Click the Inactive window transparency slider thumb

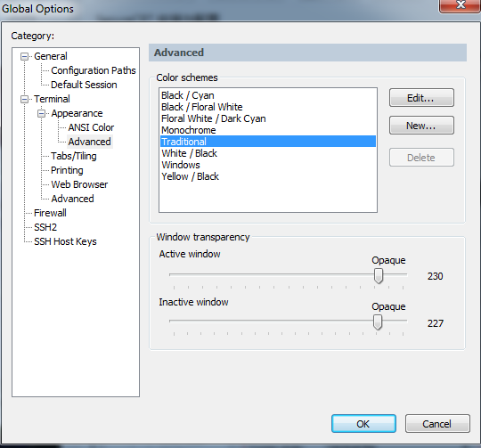(x=378, y=322)
